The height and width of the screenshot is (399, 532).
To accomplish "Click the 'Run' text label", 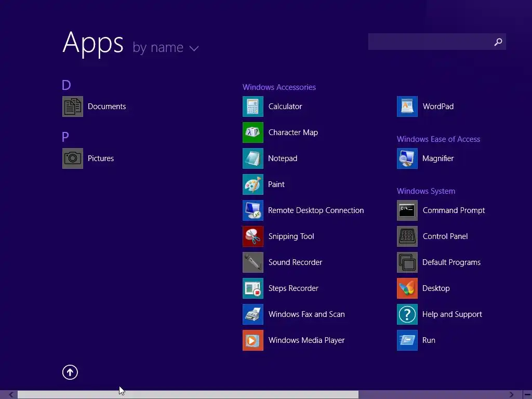I will pyautogui.click(x=429, y=340).
